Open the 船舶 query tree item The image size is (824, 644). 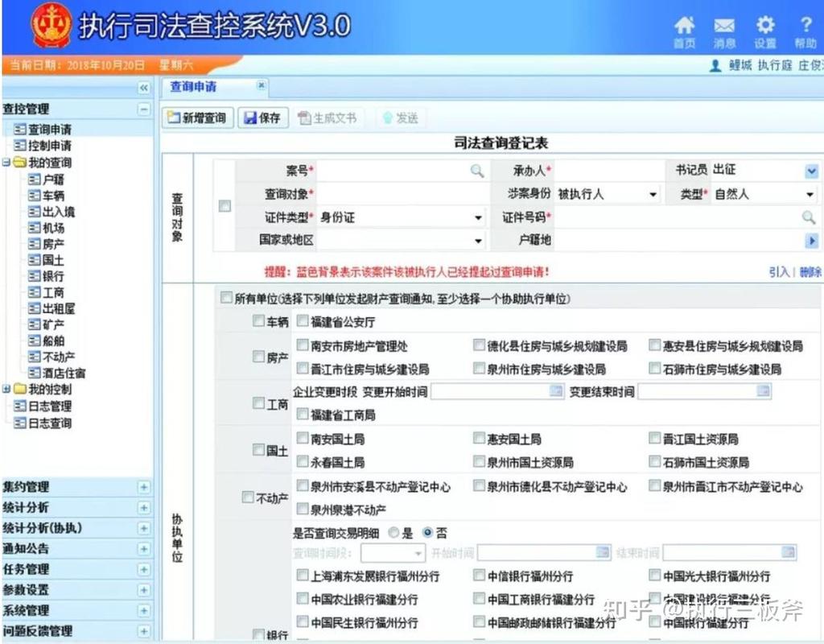tap(46, 341)
